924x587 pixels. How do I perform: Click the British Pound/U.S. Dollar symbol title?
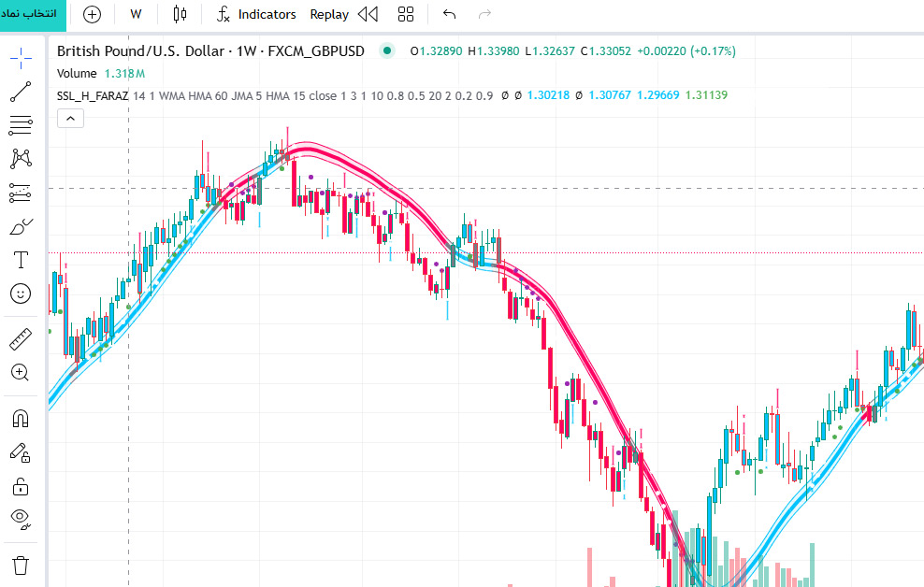pos(210,51)
